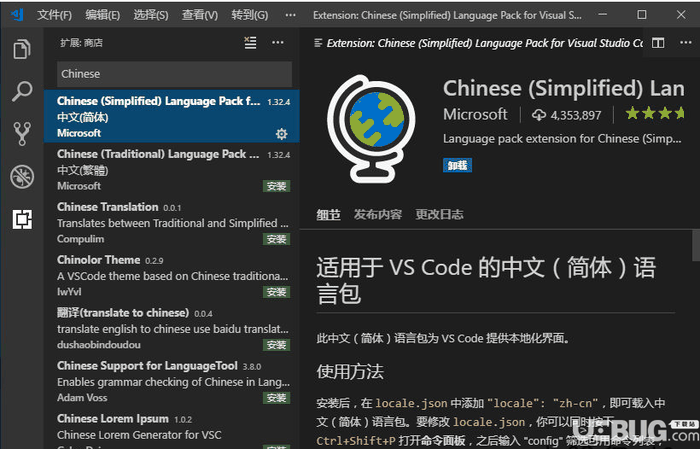Click the Chinese (Simplified) Lan extension title heading

coord(564,88)
